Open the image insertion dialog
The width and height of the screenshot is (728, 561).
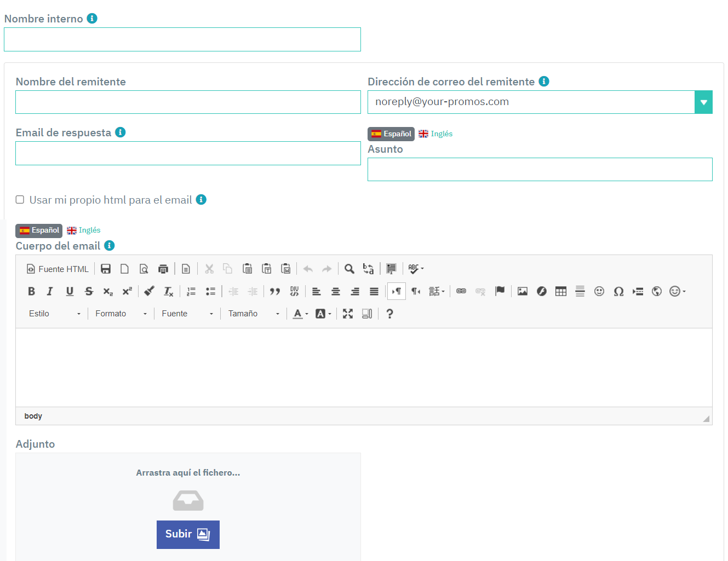point(522,291)
